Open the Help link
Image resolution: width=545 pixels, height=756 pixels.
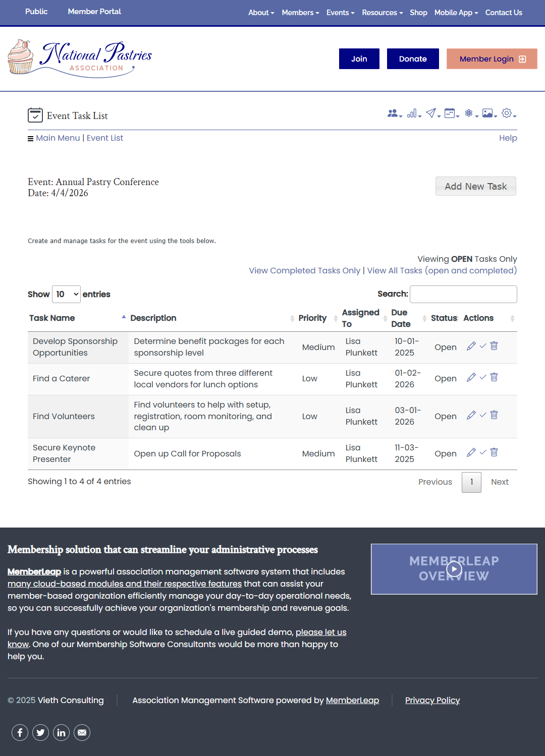coord(508,138)
